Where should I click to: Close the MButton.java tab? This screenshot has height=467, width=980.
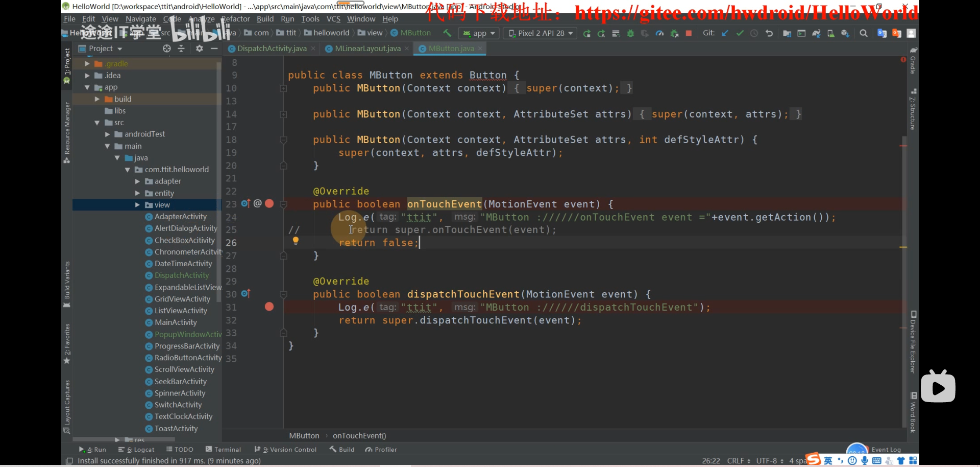click(480, 49)
